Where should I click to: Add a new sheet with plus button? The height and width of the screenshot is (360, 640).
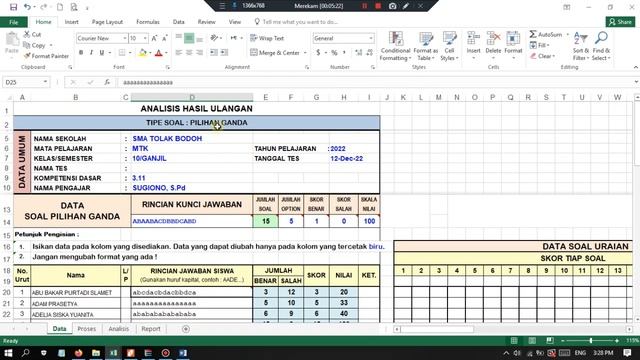click(x=186, y=329)
